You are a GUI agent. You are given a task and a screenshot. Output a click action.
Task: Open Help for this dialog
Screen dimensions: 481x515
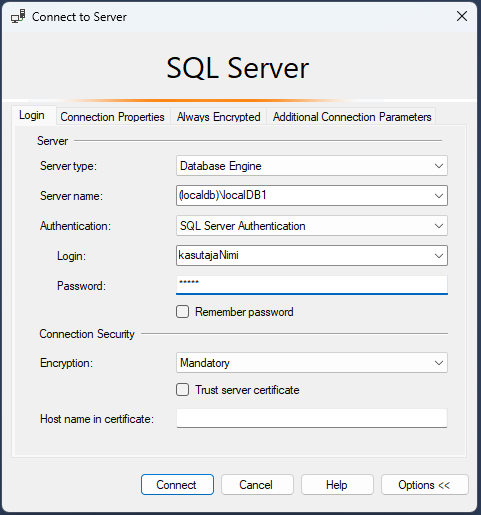pos(337,485)
